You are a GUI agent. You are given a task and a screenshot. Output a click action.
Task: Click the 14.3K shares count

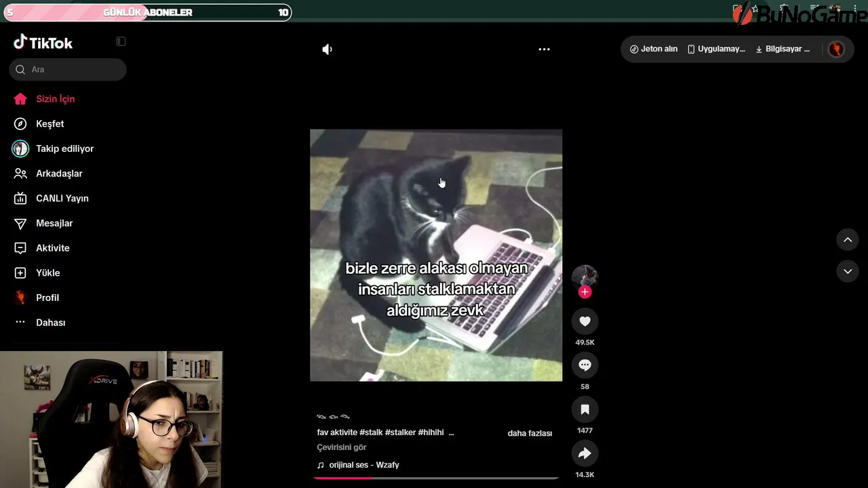coord(585,474)
